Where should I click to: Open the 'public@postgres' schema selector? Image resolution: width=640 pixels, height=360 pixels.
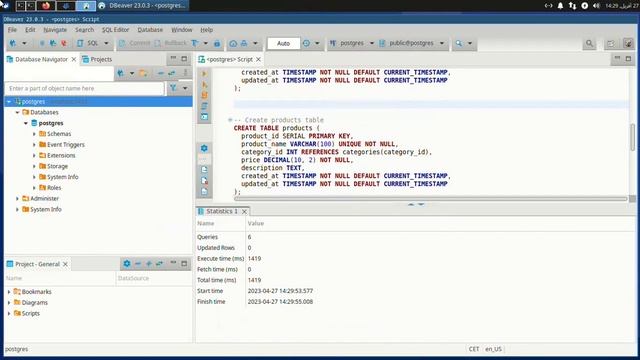[x=411, y=43]
